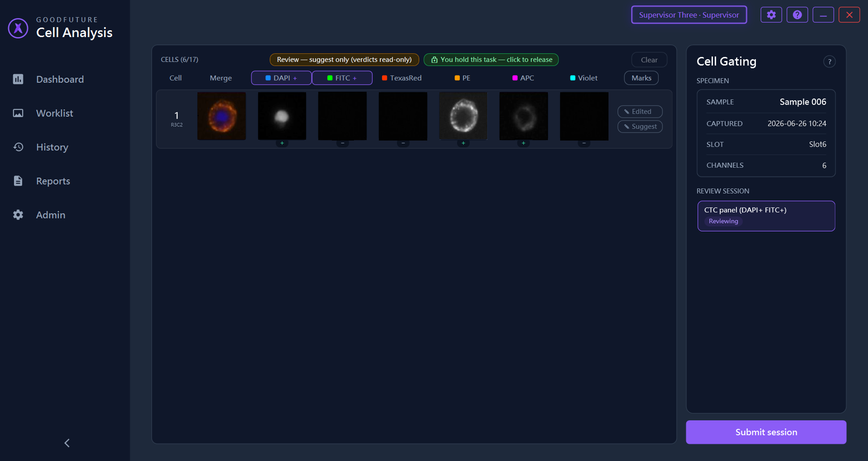Collapse the sidebar with the chevron
This screenshot has height=461, width=868.
tap(67, 443)
